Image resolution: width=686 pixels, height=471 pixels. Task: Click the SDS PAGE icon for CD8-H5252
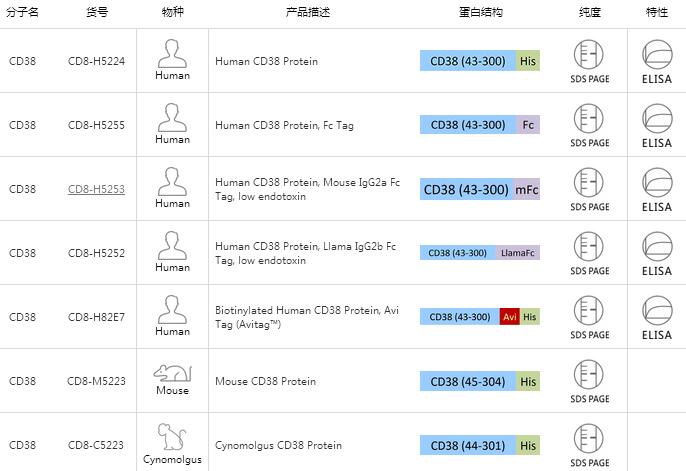(590, 245)
